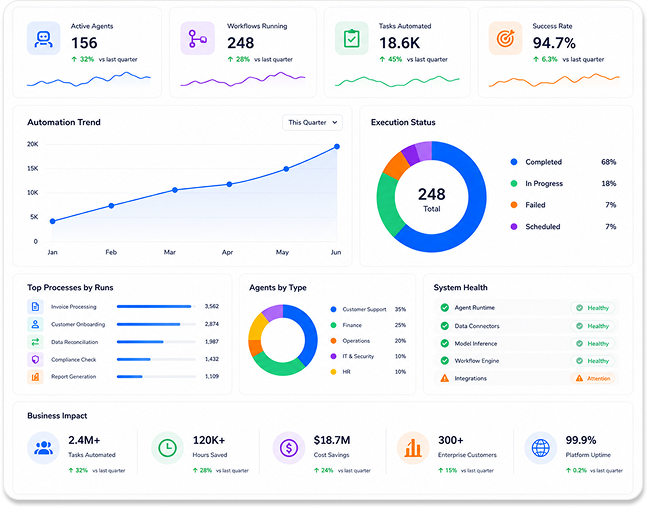
Task: Click the Workflows Running purple sparkline
Action: [x=243, y=79]
